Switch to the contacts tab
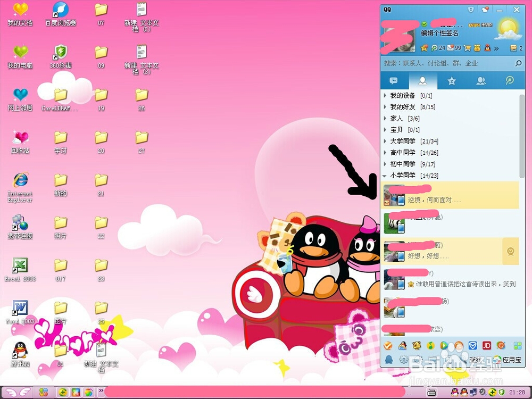The width and height of the screenshot is (532, 399). [x=423, y=81]
